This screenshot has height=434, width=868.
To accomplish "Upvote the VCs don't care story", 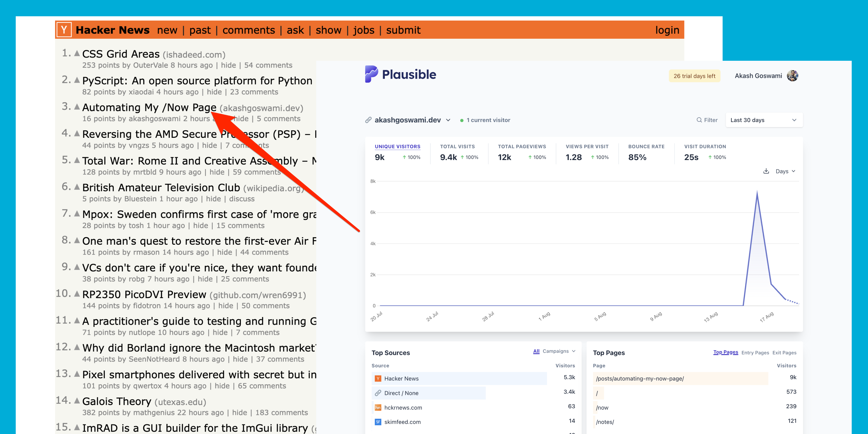I will click(77, 267).
